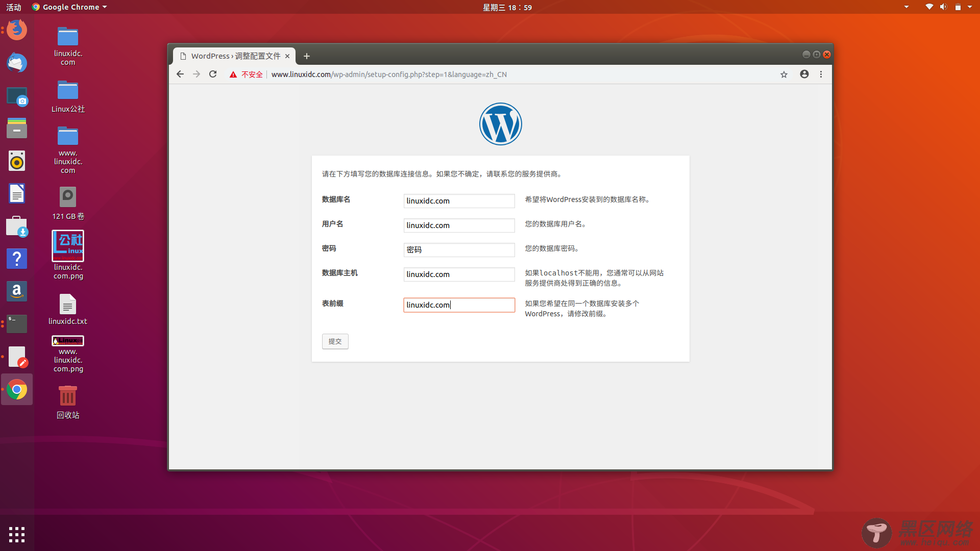Click the back navigation arrow button

point(180,74)
